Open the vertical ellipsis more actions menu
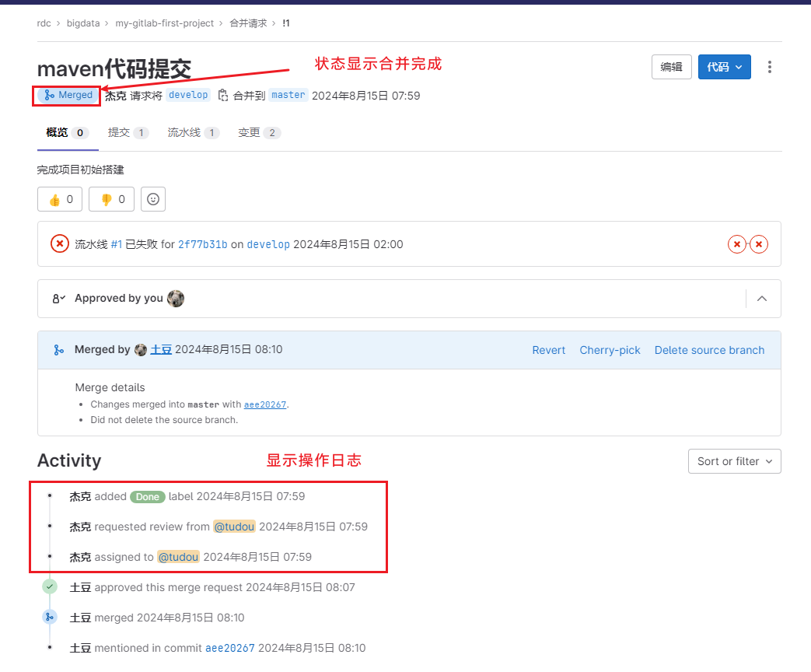Screen dimensions: 811x672 pos(770,67)
